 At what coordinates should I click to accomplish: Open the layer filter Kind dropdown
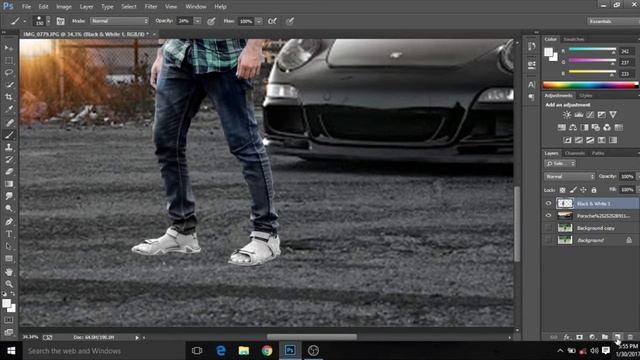click(560, 163)
